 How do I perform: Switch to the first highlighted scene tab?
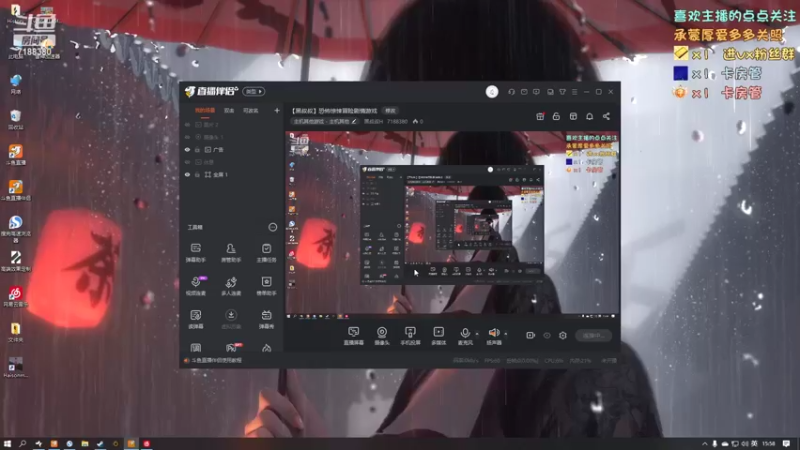coord(205,111)
